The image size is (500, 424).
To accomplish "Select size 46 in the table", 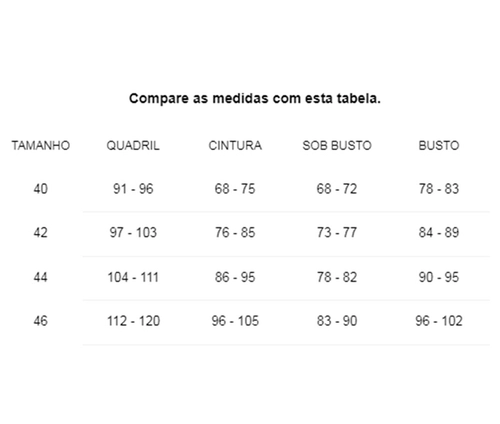I will coord(41,321).
